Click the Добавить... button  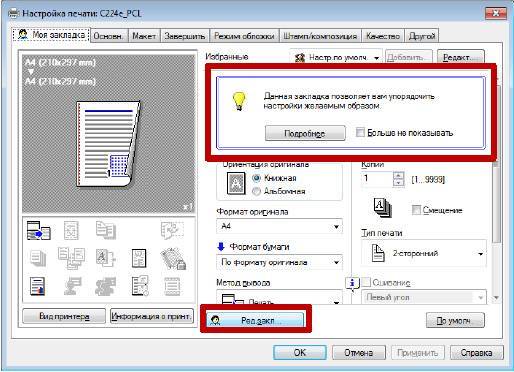tap(409, 57)
